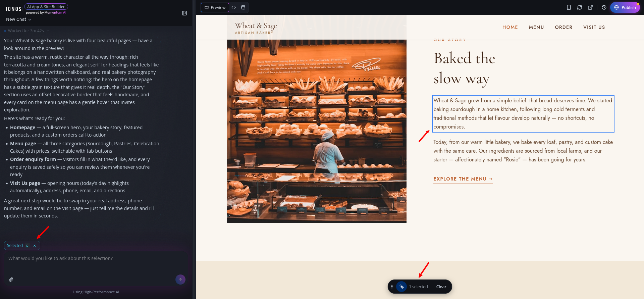Viewport: 644px width, 299px height.
Task: Click the '1 selected' label
Action: (418, 287)
